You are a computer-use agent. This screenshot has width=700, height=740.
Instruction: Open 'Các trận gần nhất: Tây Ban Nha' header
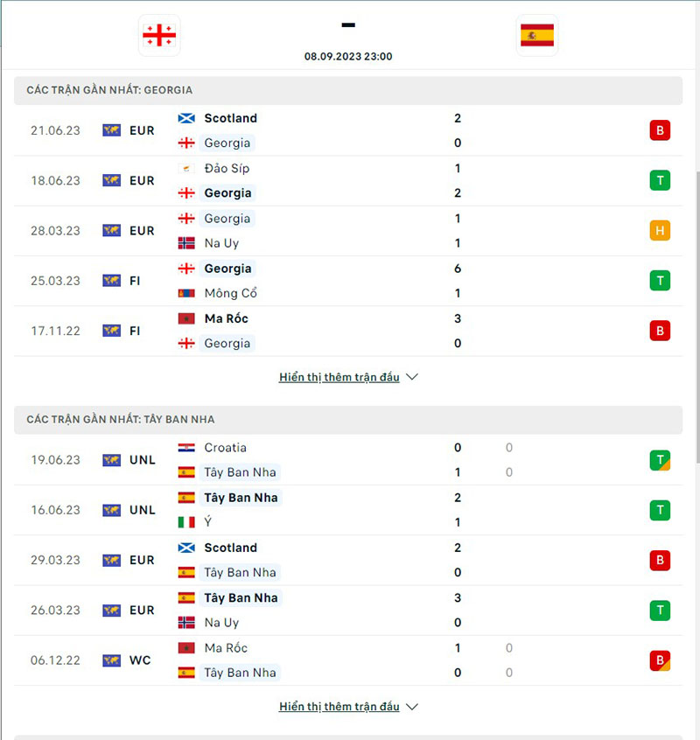coord(121,420)
